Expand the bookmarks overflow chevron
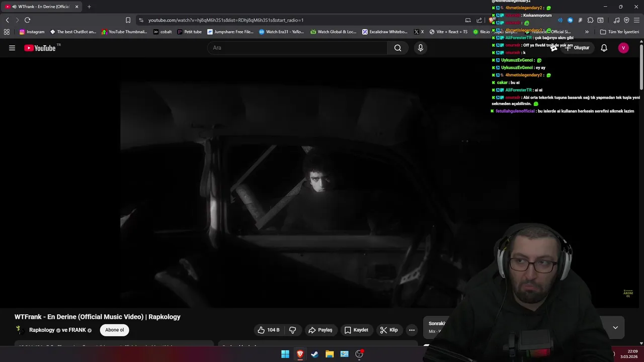Image resolution: width=644 pixels, height=362 pixels. point(587,32)
